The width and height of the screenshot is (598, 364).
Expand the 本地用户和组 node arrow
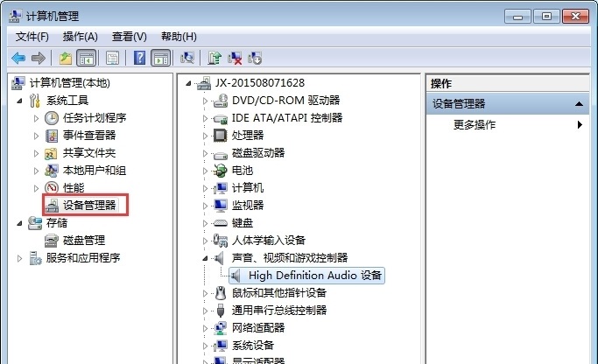pos(36,171)
